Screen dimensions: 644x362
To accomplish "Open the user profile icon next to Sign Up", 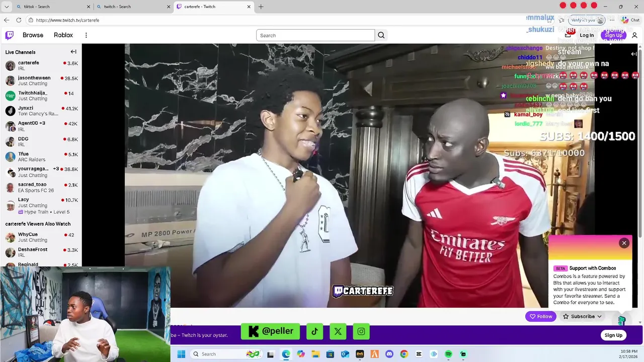I will [x=634, y=35].
